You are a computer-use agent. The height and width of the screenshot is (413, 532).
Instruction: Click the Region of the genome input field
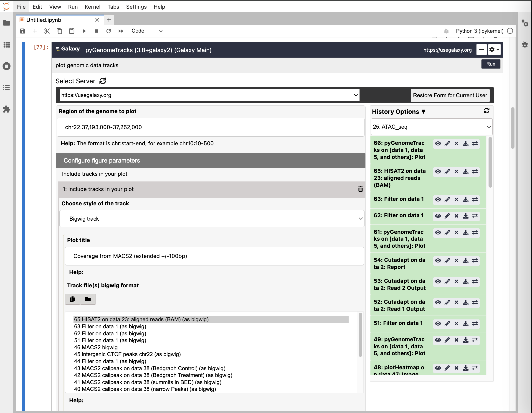(210, 127)
